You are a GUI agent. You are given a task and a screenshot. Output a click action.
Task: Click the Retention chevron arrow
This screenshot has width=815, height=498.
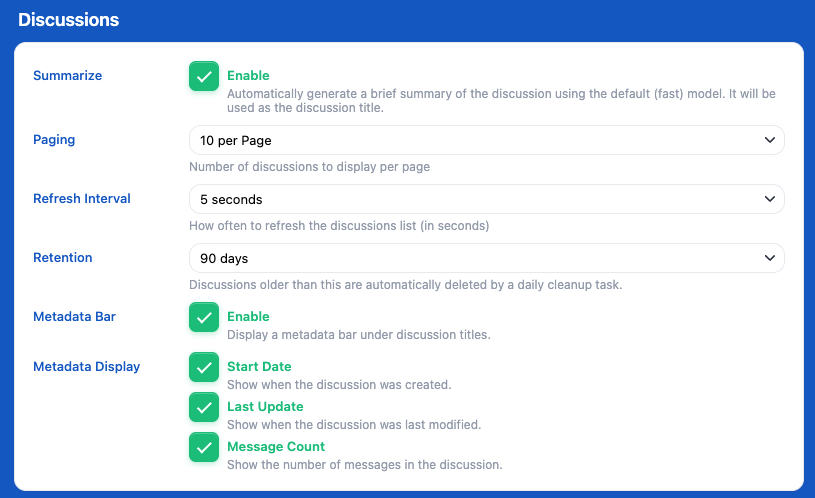pyautogui.click(x=770, y=258)
